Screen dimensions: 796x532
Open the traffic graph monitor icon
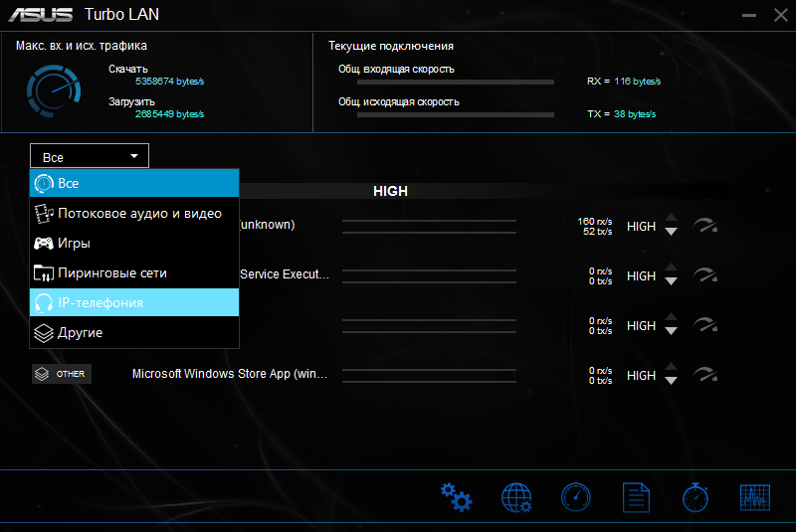[x=755, y=497]
